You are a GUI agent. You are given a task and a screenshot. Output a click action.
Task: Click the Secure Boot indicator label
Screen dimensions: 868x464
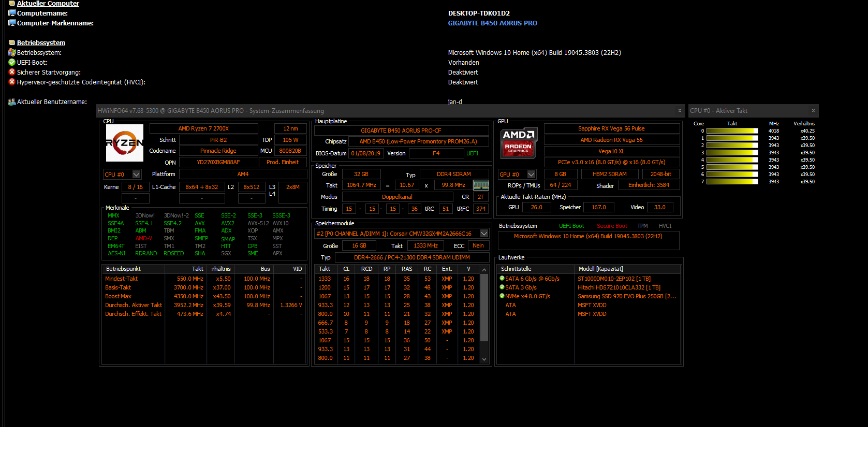(x=612, y=226)
